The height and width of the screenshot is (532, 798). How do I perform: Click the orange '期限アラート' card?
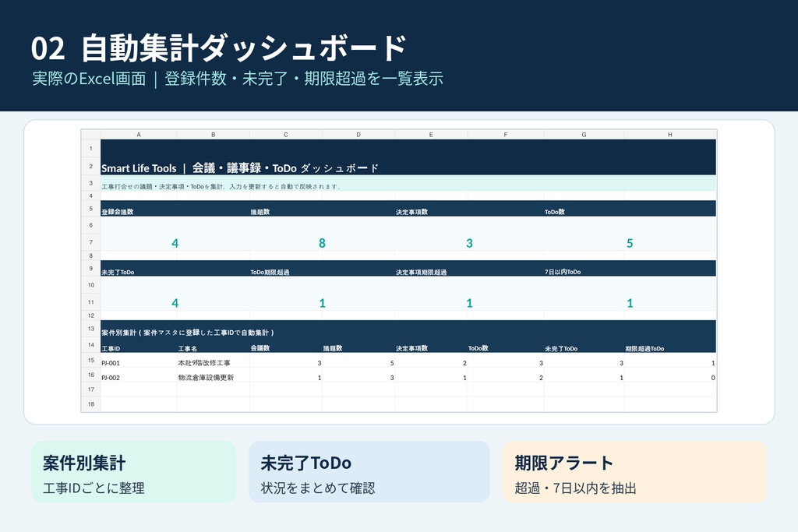634,472
